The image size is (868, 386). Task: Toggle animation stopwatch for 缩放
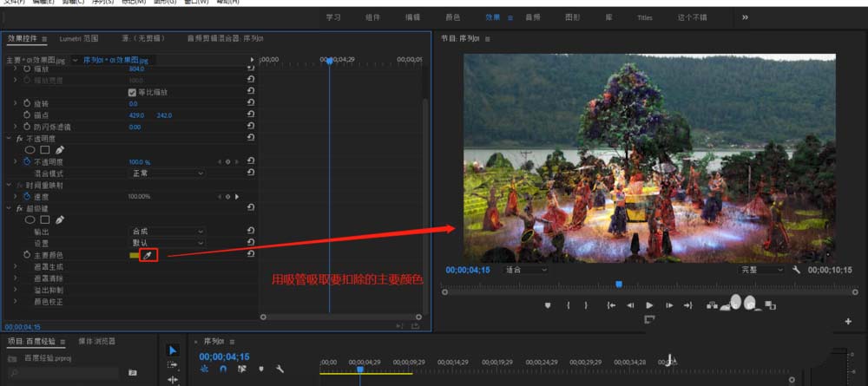tap(28, 69)
